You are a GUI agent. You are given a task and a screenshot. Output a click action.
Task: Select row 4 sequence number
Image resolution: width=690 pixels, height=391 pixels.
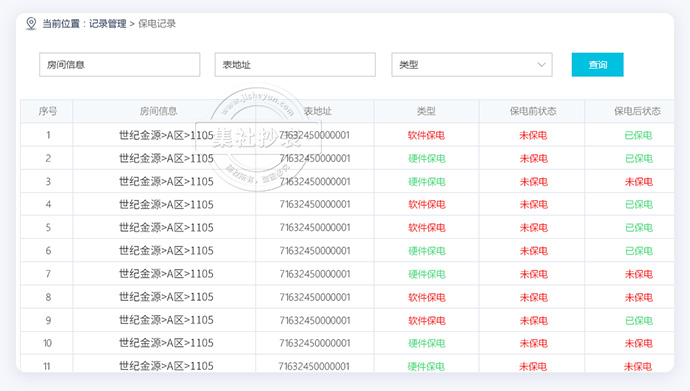click(x=48, y=205)
